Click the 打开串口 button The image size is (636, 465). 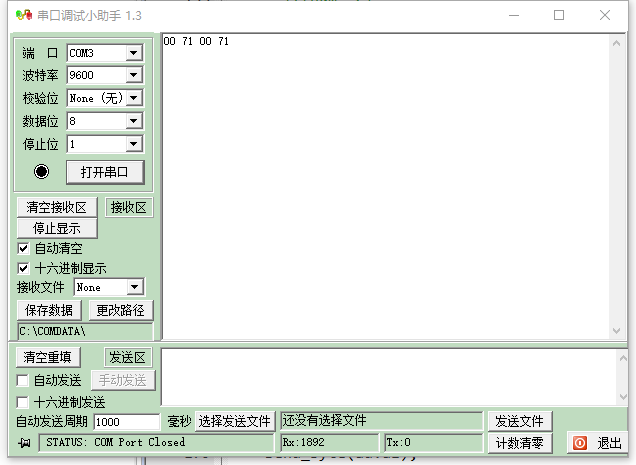[105, 171]
